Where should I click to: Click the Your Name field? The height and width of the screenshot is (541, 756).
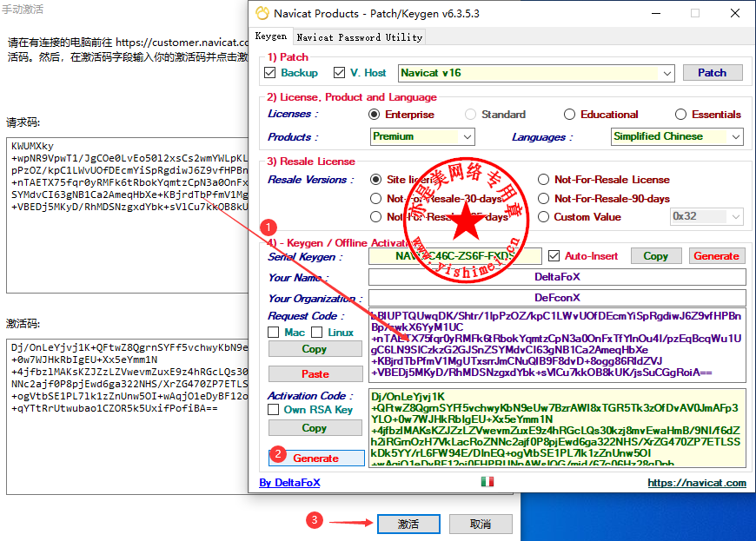tap(557, 277)
